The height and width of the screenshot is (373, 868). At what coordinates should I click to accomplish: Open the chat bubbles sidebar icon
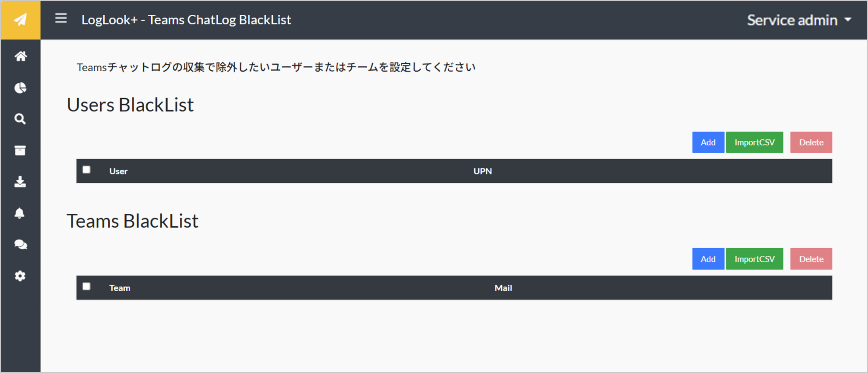point(21,245)
